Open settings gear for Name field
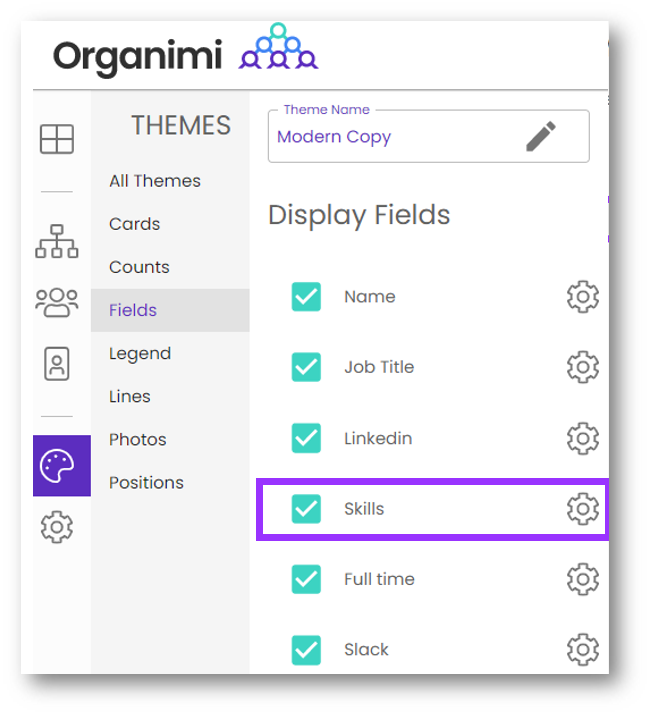This screenshot has width=651, height=716. tap(582, 297)
